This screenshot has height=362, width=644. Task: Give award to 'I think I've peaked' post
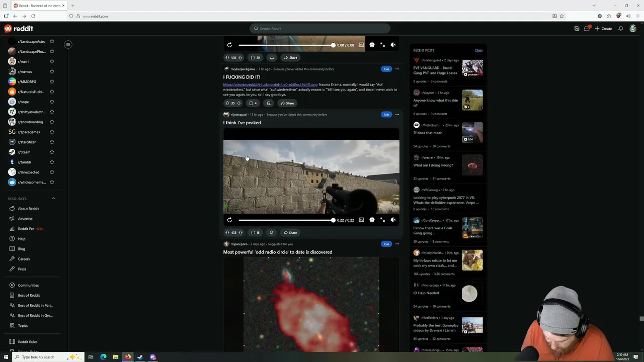pos(271,233)
